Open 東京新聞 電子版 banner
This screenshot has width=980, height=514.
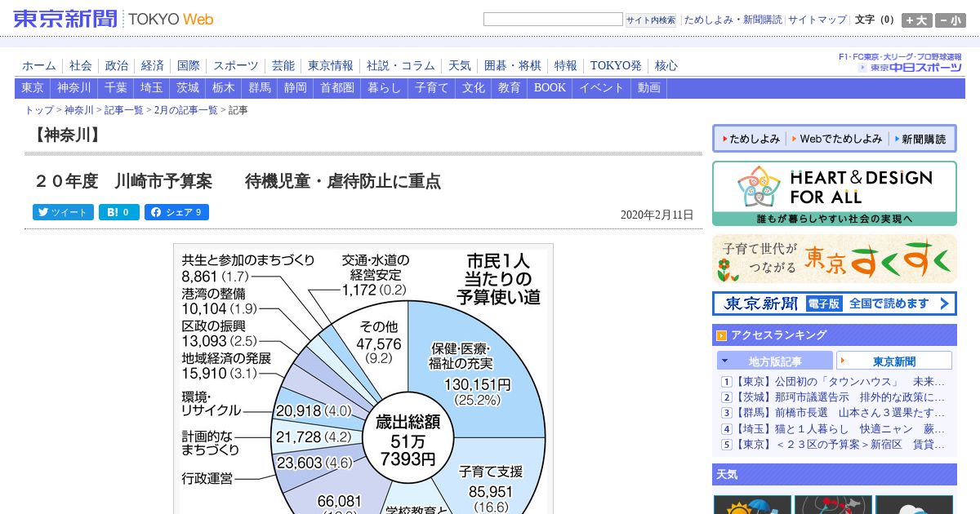pos(834,304)
